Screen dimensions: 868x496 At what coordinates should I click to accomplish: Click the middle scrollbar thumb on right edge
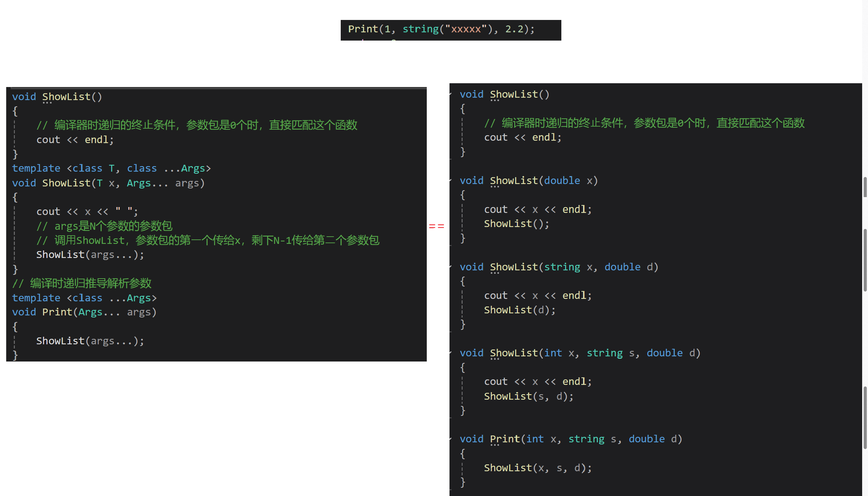[865, 260]
